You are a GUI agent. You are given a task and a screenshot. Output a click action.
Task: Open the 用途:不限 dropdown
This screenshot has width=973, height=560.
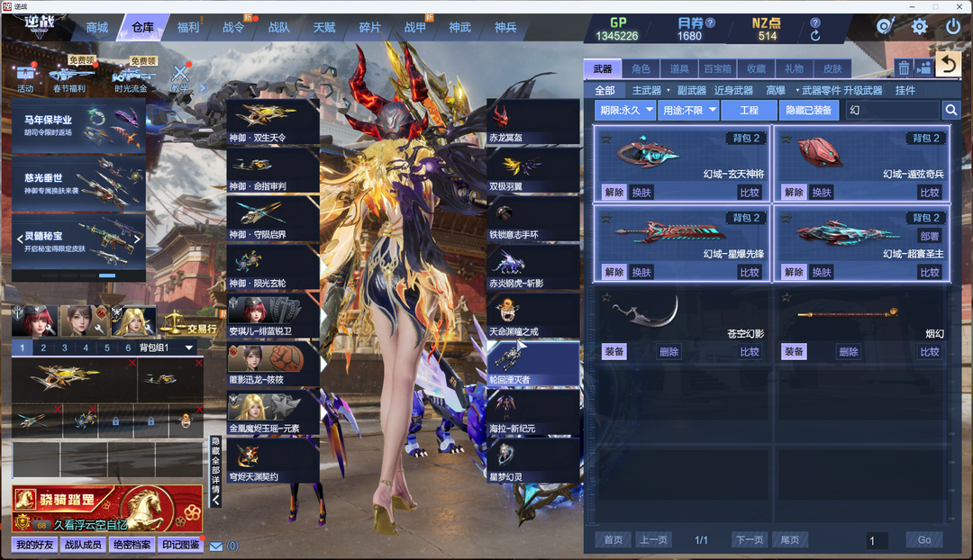(687, 110)
